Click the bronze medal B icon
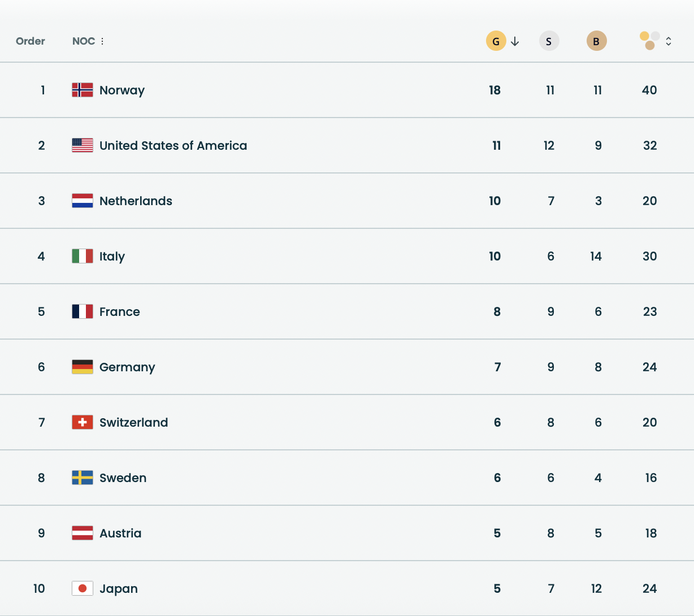 pyautogui.click(x=596, y=41)
